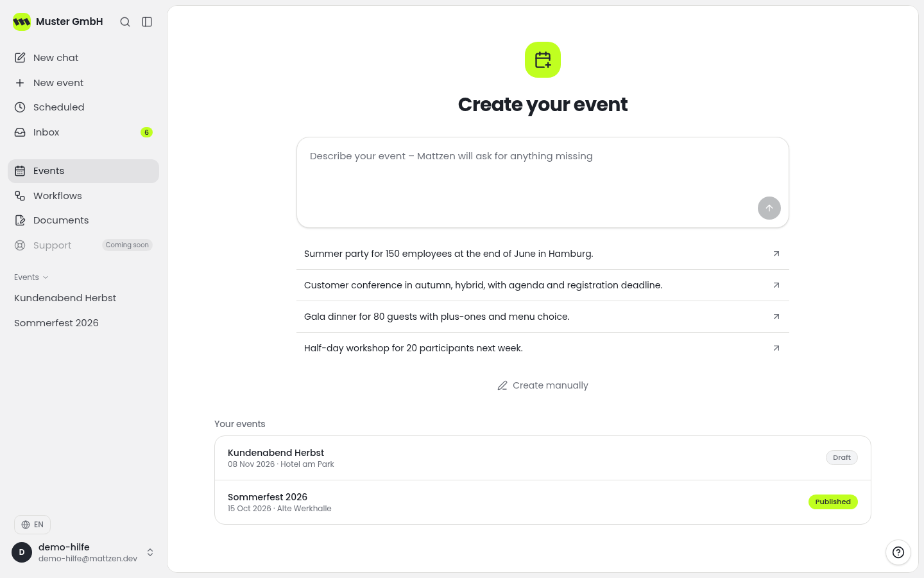Select New event in sidebar
The image size is (924, 578).
83,83
